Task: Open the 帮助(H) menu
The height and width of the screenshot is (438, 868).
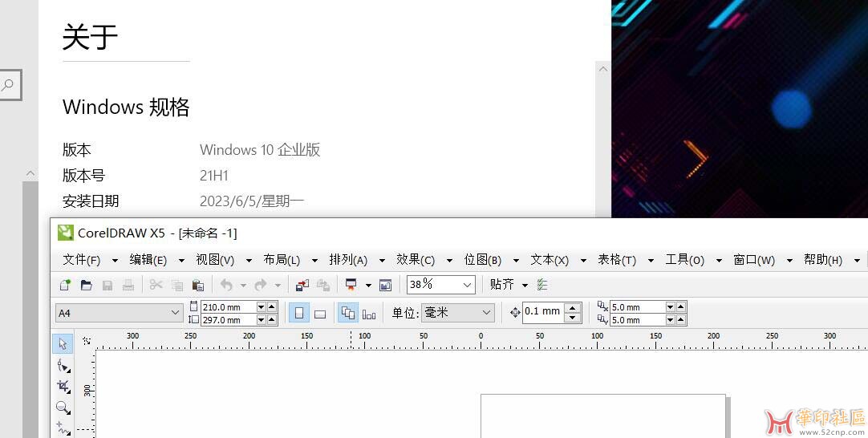Action: [823, 260]
